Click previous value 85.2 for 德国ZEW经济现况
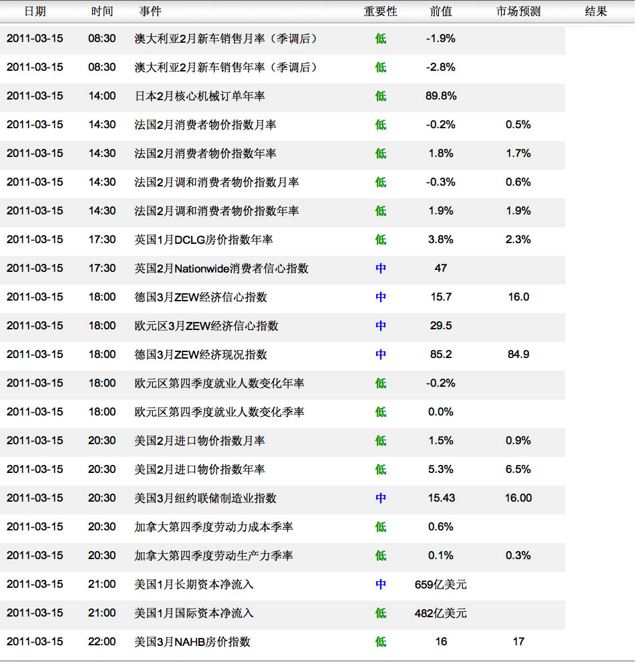Screen dimensions: 636x672 [440, 355]
